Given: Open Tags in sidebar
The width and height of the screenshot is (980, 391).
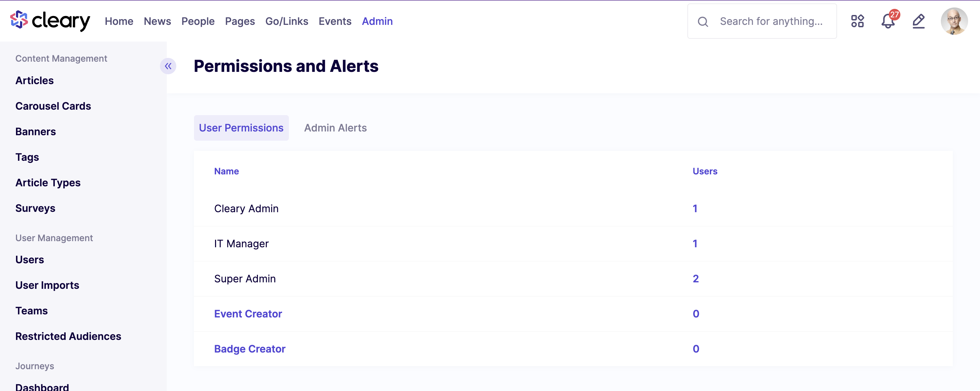Looking at the screenshot, I should (27, 157).
